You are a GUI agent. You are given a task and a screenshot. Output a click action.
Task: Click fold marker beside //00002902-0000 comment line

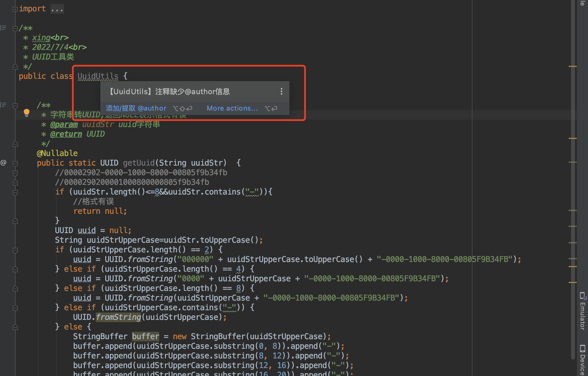pyautogui.click(x=15, y=173)
